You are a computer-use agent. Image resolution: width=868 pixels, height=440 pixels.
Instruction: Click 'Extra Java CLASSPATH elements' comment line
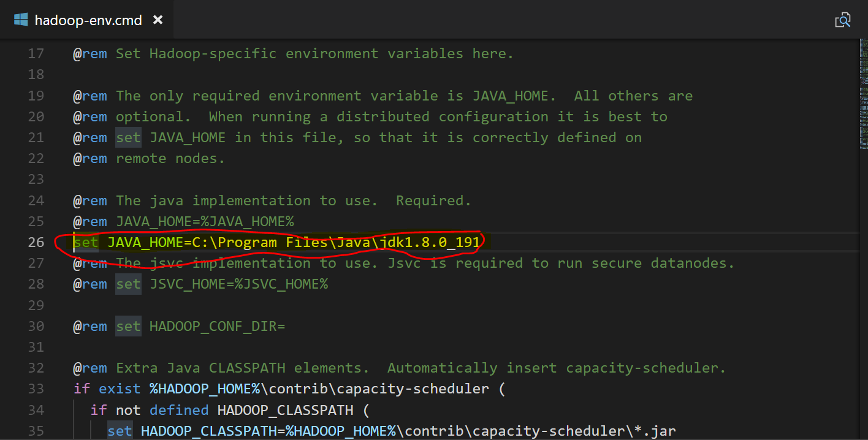point(400,368)
